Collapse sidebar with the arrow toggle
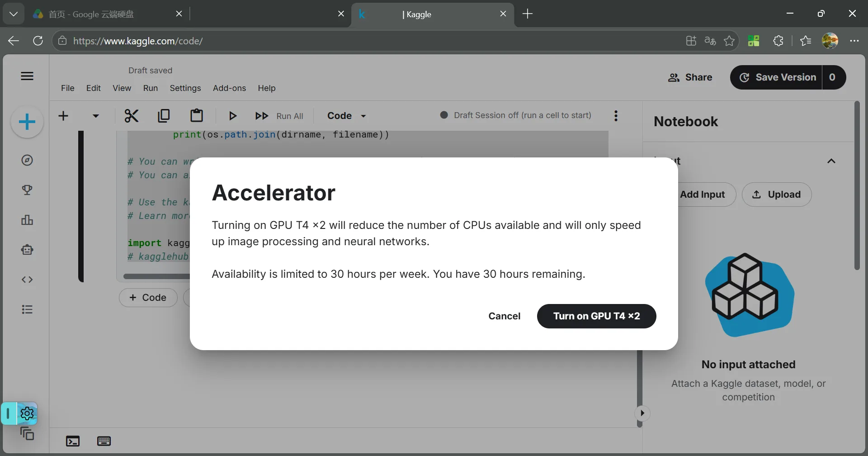The width and height of the screenshot is (868, 456). point(642,413)
